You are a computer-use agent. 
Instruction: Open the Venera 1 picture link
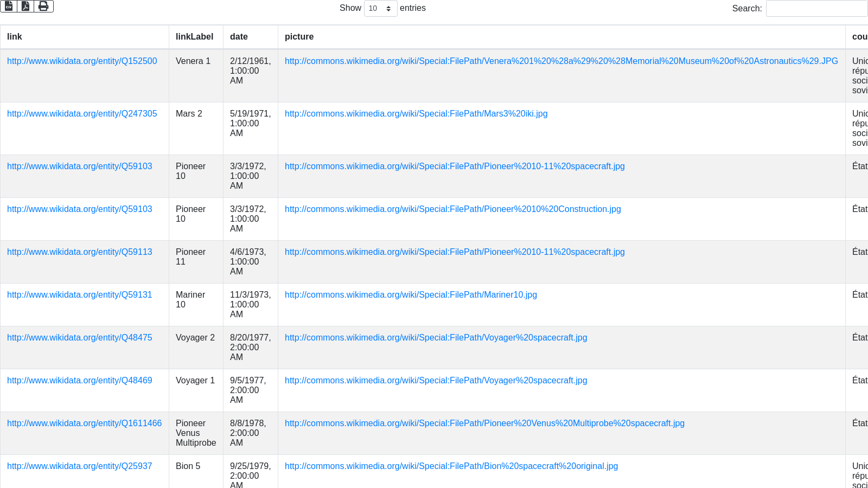[561, 61]
